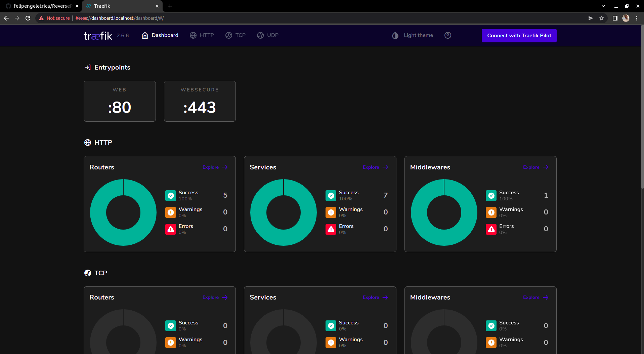Click the TCP section icon
Screen dimensions: 644x354
click(x=88, y=273)
